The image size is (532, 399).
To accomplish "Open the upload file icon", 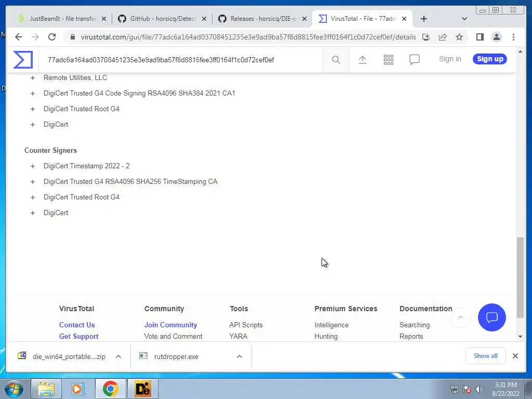I will 362,60.
